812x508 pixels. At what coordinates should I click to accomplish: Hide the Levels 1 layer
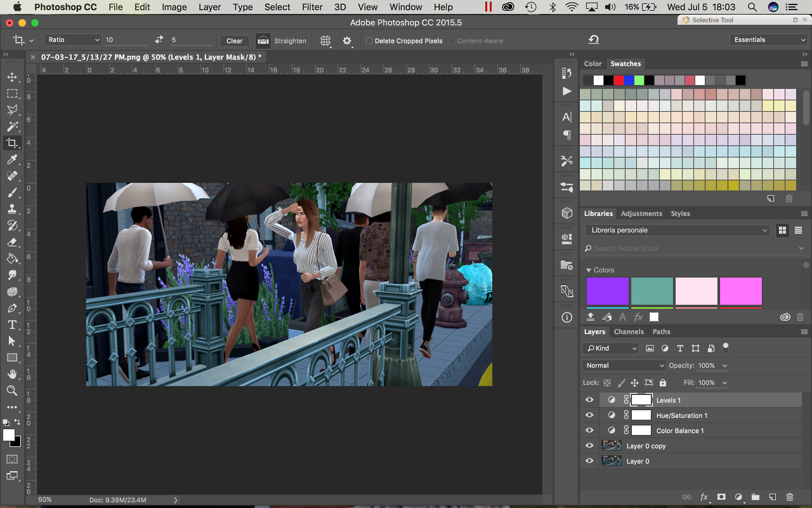tap(589, 400)
